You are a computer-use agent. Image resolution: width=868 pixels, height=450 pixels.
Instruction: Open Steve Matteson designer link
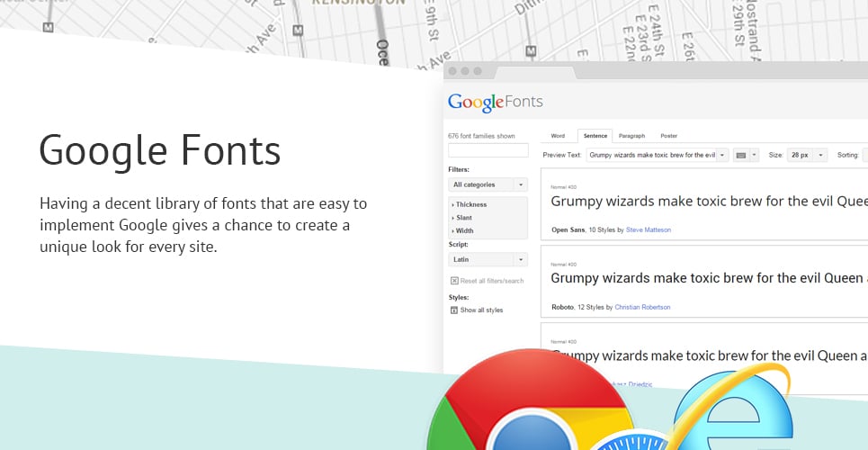coord(649,229)
